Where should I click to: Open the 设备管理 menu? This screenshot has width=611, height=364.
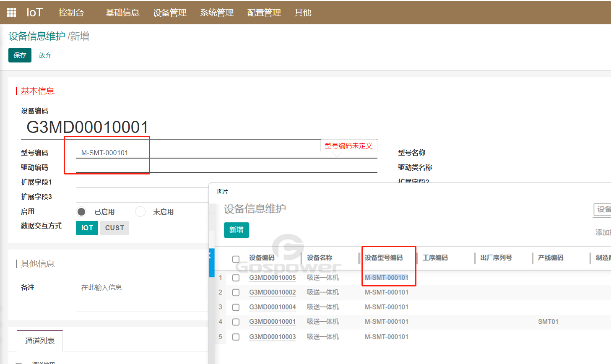click(170, 13)
